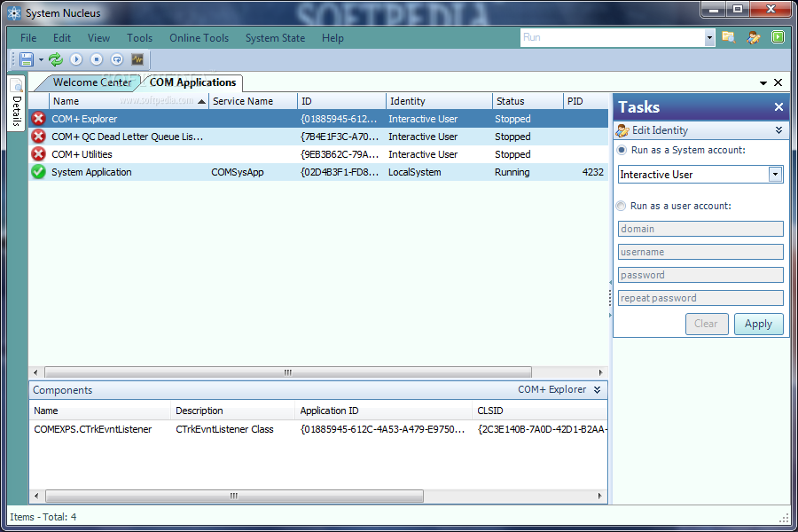
Task: Select the COM+ Utilities row name
Action: pos(82,154)
